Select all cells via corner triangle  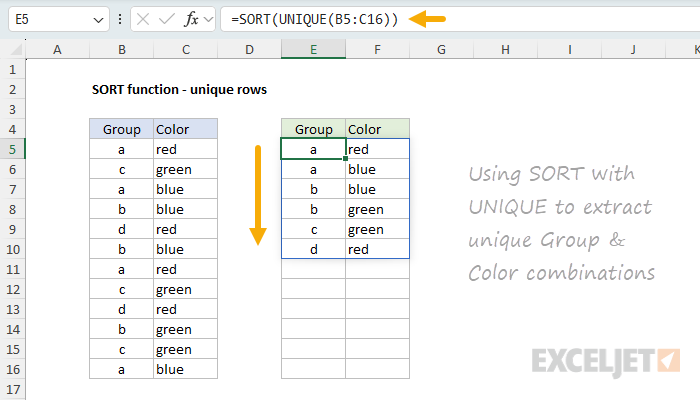pos(16,49)
